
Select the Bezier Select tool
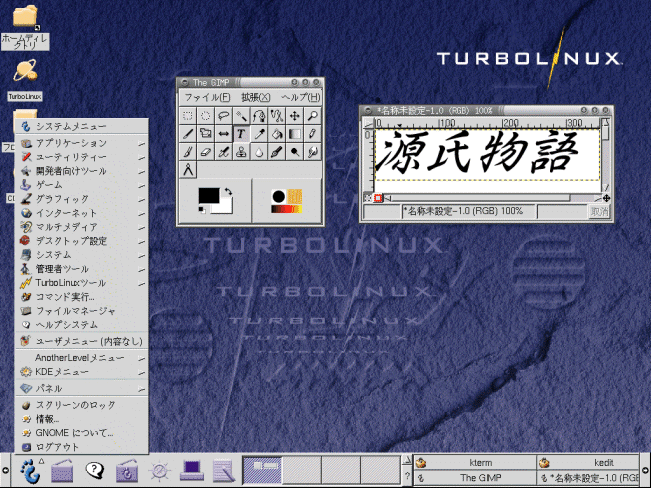point(259,115)
